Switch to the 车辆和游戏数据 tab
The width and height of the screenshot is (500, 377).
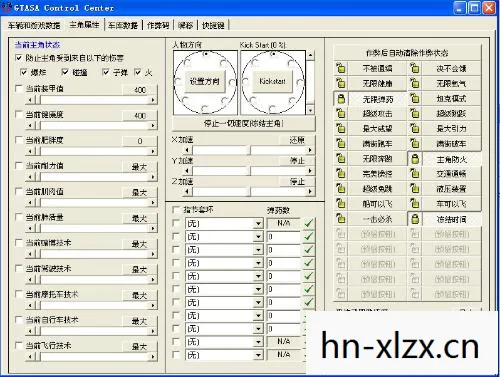pyautogui.click(x=34, y=25)
